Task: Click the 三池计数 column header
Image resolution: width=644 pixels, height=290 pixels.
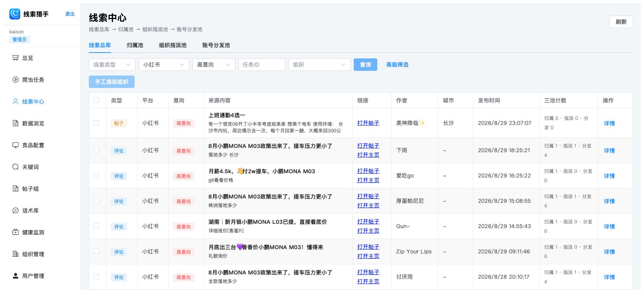Action: 555,100
